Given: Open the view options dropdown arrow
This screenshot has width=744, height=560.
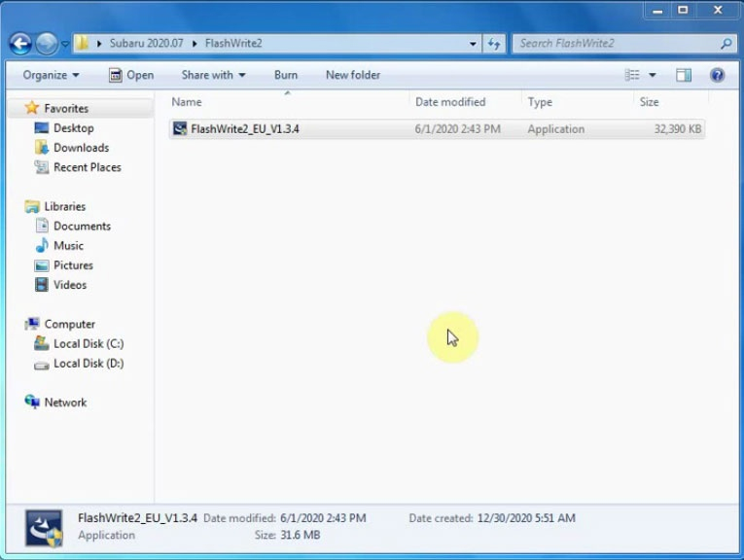Looking at the screenshot, I should (x=653, y=75).
